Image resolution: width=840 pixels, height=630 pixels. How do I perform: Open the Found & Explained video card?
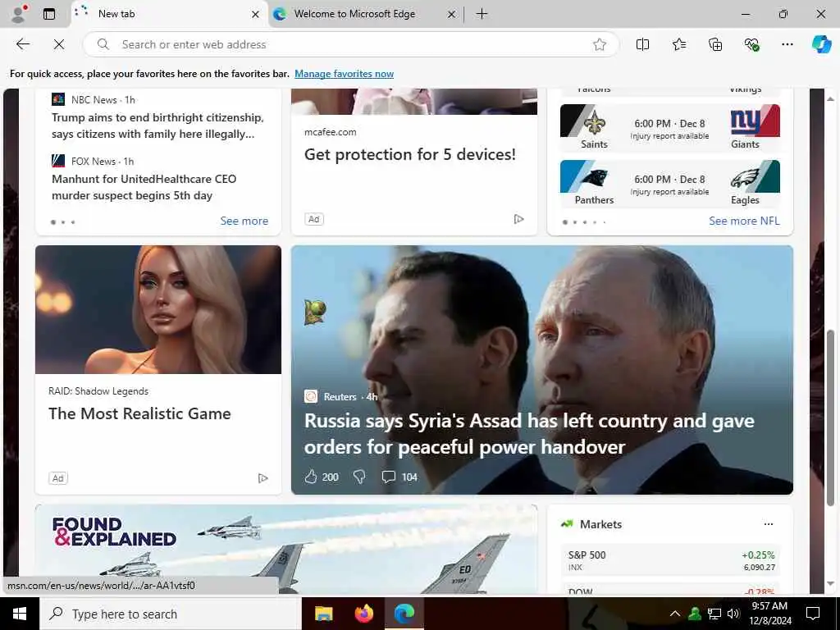(286, 549)
